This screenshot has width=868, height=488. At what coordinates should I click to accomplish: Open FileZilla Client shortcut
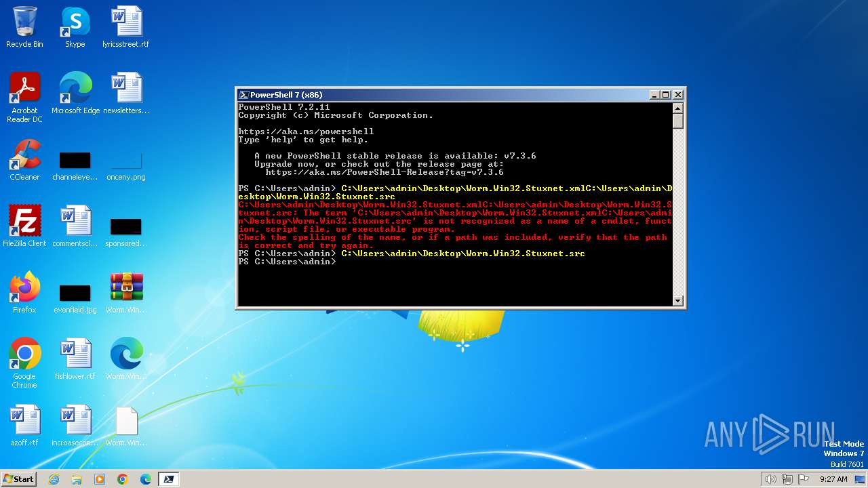pyautogui.click(x=24, y=226)
